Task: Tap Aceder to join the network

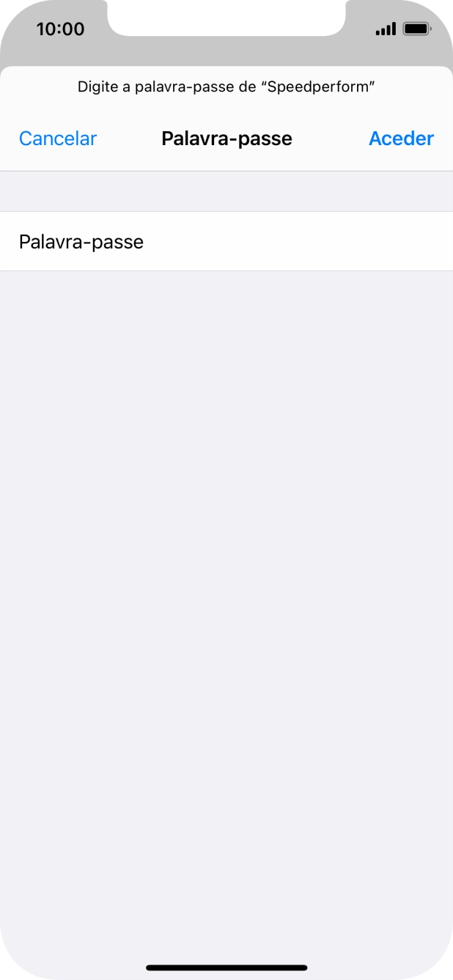Action: click(x=401, y=139)
